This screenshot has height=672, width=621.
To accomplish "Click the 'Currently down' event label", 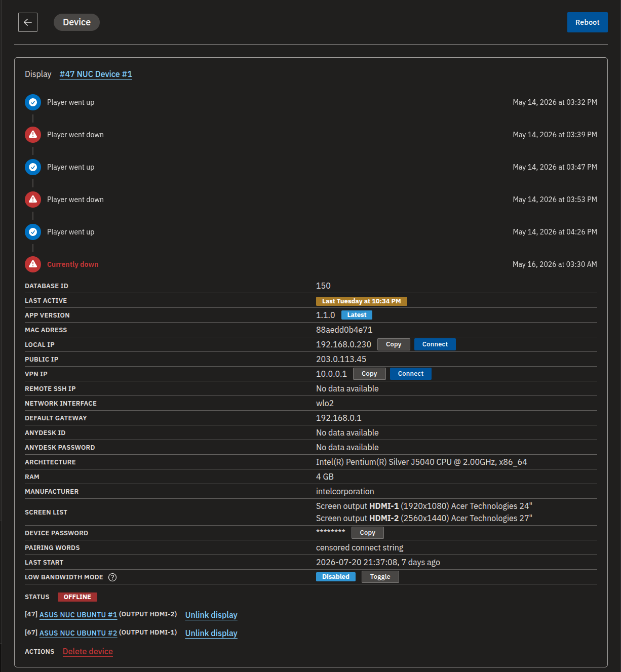I will point(72,264).
